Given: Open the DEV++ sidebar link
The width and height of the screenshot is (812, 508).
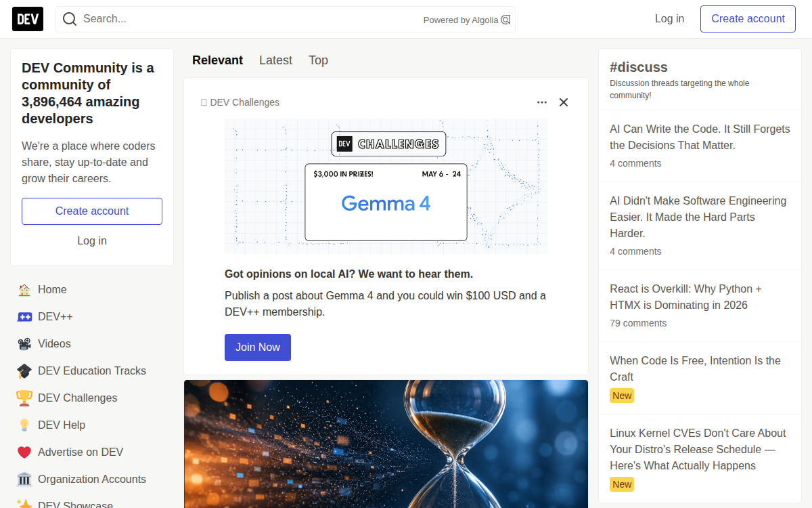Looking at the screenshot, I should 92,317.
